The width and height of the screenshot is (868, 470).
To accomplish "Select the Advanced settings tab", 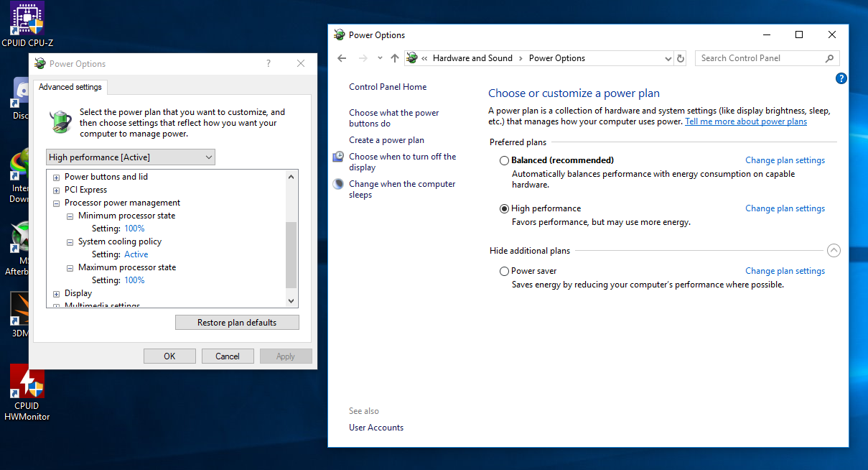I will [70, 87].
